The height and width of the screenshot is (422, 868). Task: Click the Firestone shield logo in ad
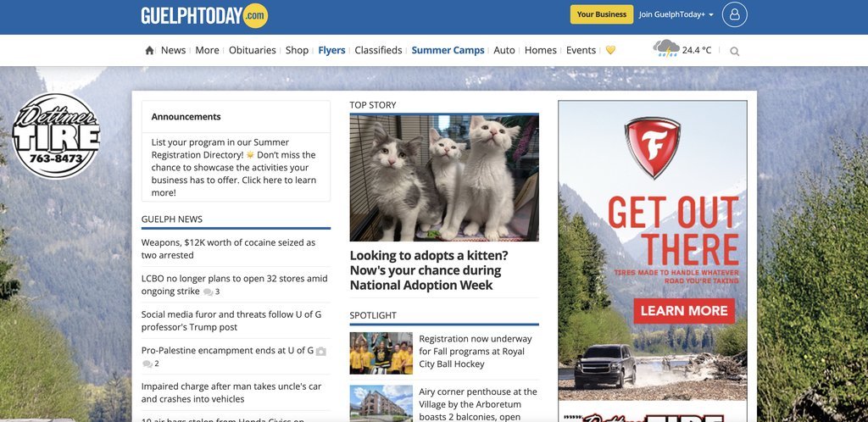click(x=653, y=147)
